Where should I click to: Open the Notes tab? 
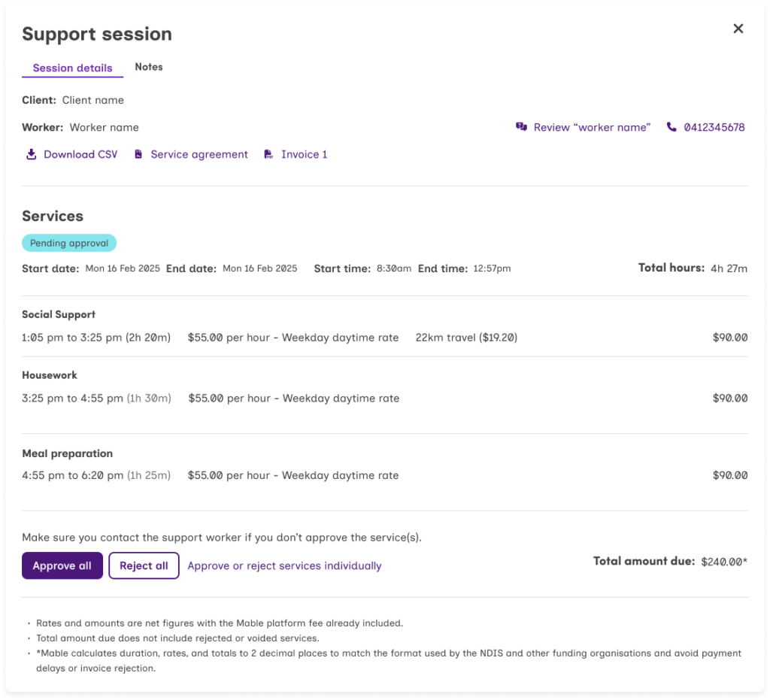click(149, 67)
